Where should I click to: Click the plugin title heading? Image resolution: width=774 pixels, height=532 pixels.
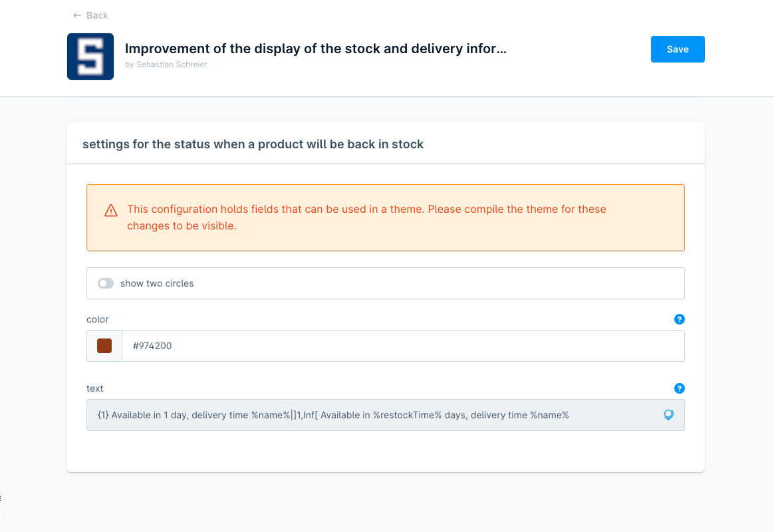pos(316,49)
